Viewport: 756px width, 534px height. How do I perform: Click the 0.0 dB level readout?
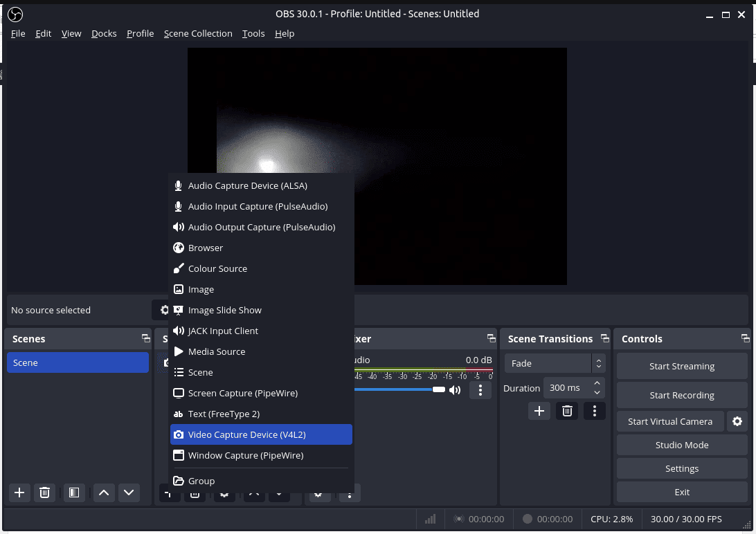tap(478, 360)
